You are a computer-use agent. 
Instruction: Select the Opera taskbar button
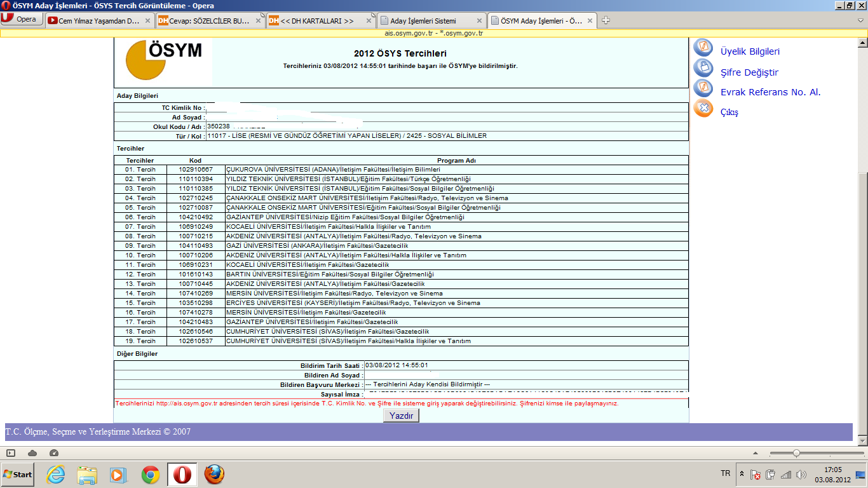(182, 474)
